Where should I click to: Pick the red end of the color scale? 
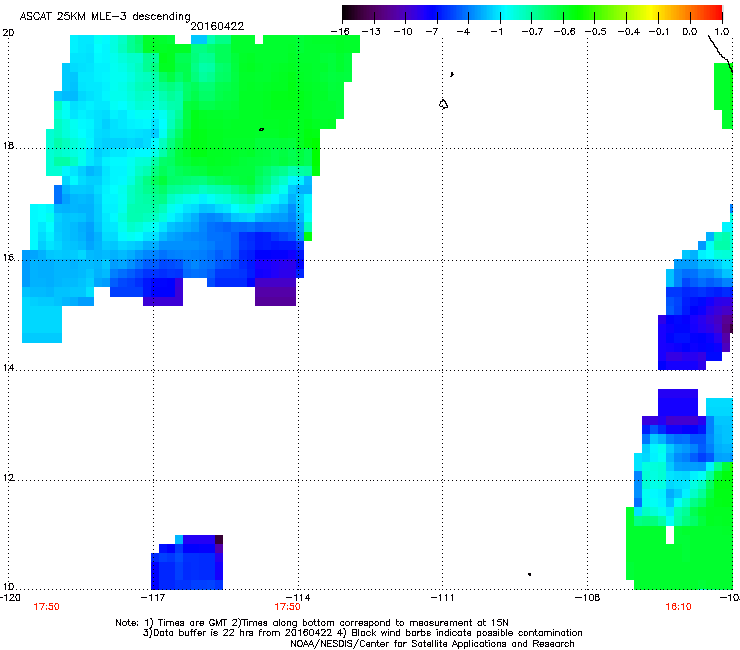click(x=716, y=13)
